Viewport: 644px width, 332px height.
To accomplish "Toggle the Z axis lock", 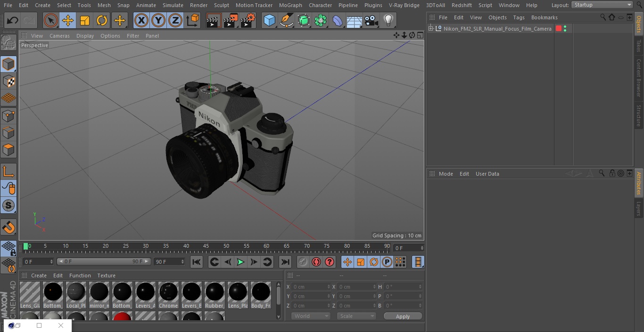I will [x=175, y=20].
